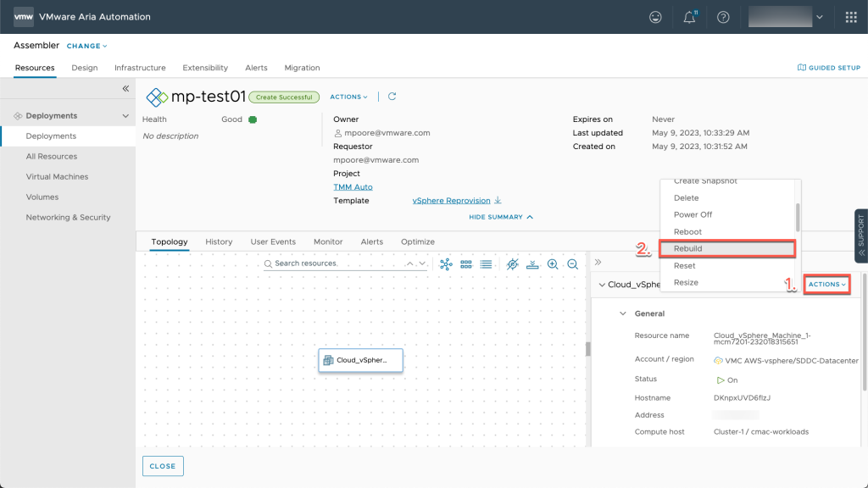Switch topology to graph view icon
Image resolution: width=868 pixels, height=488 pixels.
point(446,264)
